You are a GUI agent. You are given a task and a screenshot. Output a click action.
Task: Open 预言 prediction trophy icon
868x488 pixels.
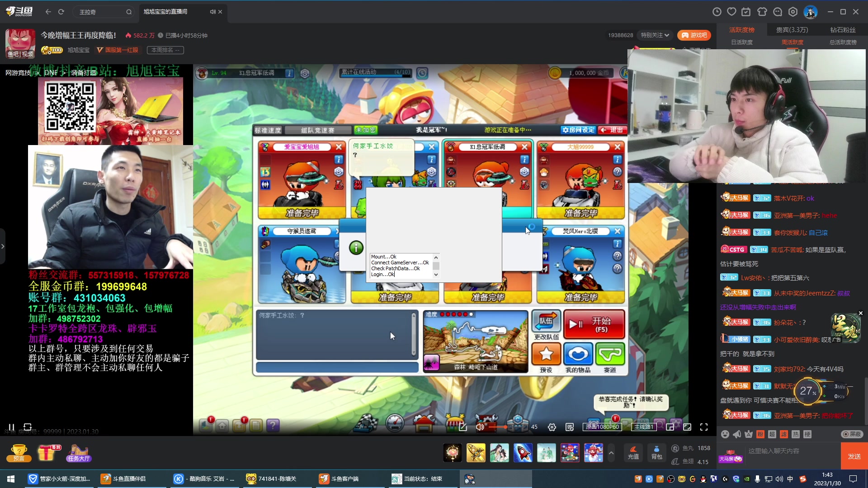(19, 453)
